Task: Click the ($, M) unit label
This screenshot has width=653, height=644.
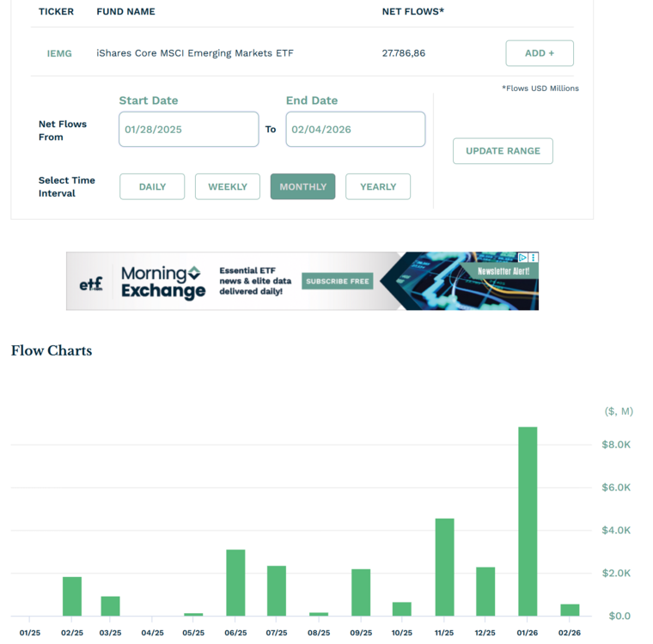Action: [619, 411]
